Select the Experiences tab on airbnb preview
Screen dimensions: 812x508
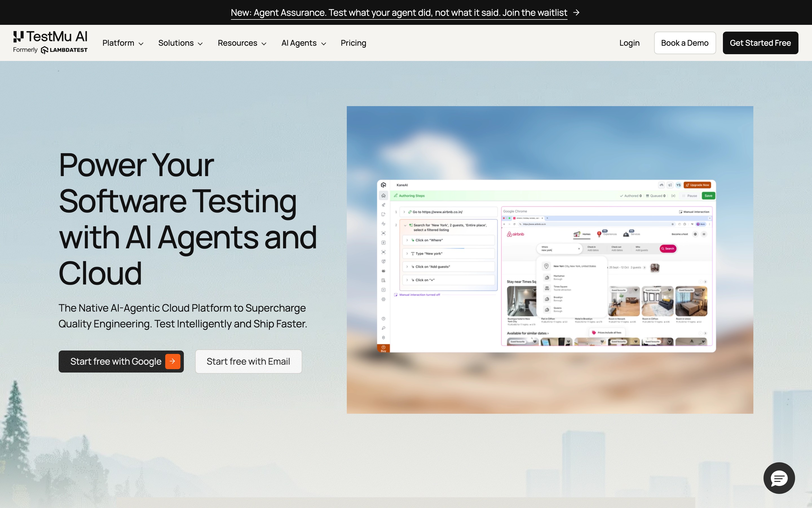pyautogui.click(x=607, y=234)
